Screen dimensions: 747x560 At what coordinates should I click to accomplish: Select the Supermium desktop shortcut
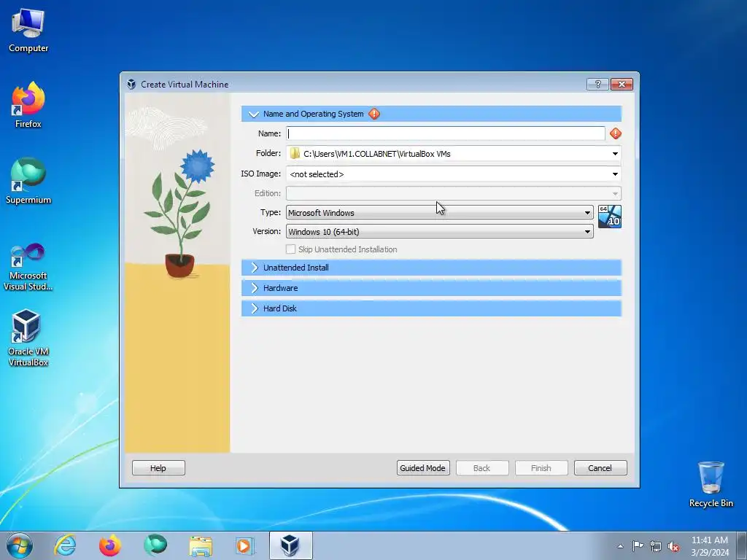[28, 181]
